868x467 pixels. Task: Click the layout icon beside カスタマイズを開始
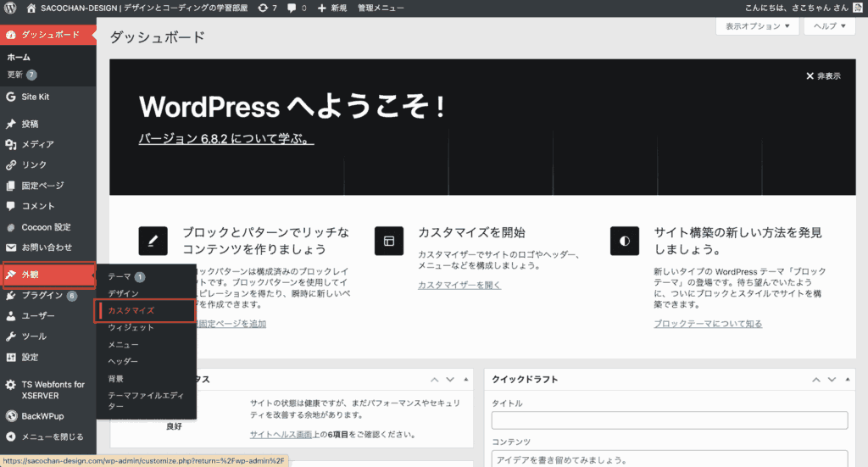[388, 241]
